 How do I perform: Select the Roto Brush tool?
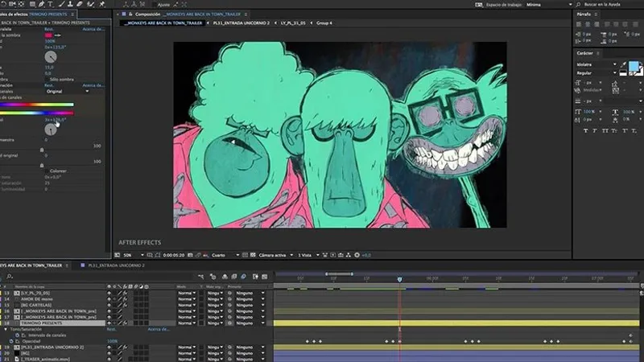coord(91,4)
